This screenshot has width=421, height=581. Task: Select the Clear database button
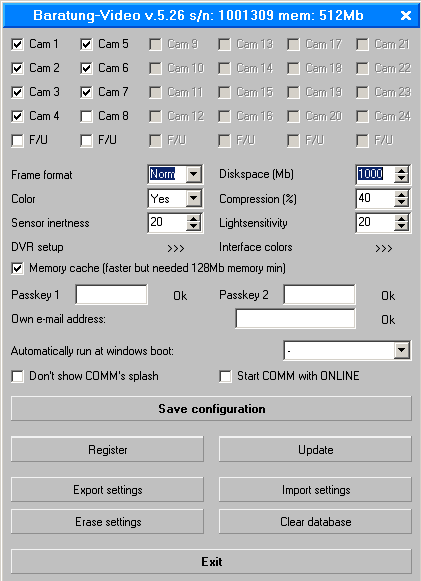pos(315,522)
